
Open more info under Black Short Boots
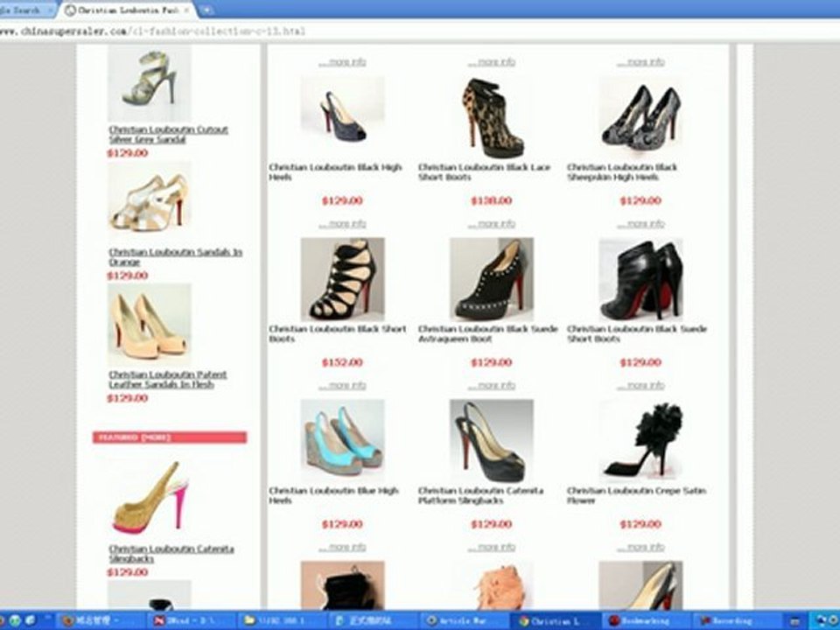pos(342,385)
